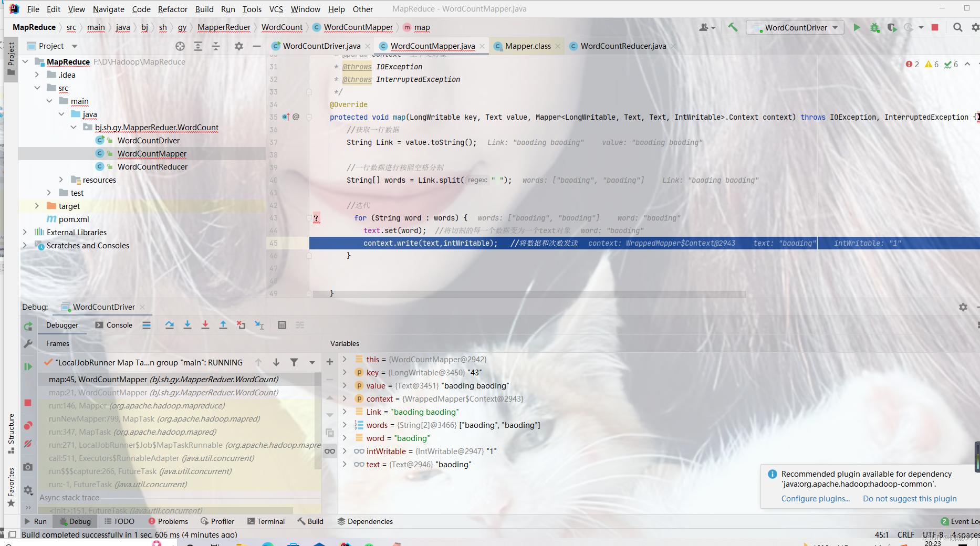Expand the target folder

pyautogui.click(x=37, y=206)
